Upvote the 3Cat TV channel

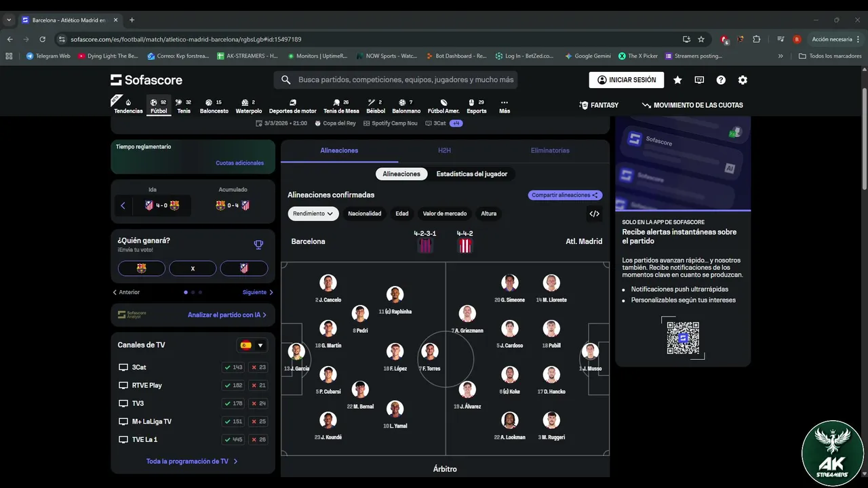click(233, 367)
